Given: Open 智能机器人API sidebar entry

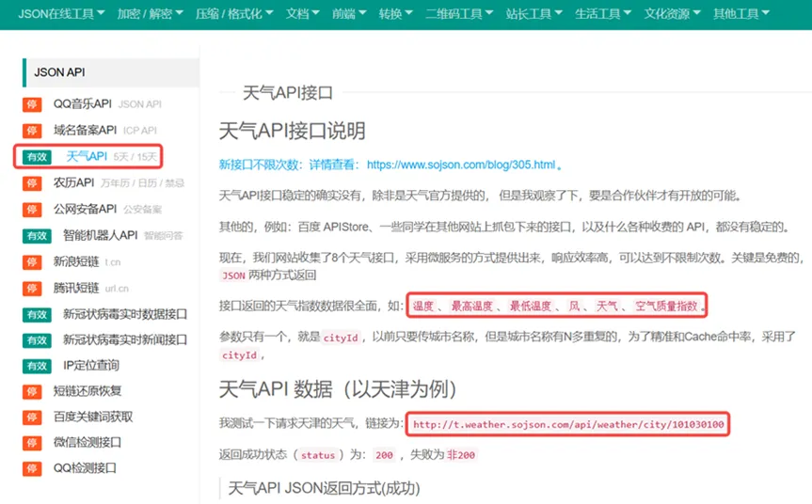Looking at the screenshot, I should (x=101, y=235).
